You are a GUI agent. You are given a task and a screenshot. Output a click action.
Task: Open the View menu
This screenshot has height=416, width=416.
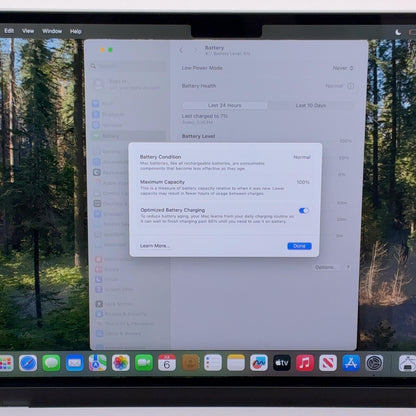coord(28,31)
